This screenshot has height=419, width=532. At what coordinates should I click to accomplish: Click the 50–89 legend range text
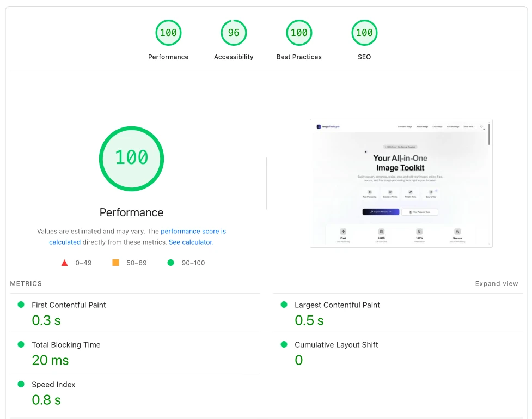tap(136, 263)
